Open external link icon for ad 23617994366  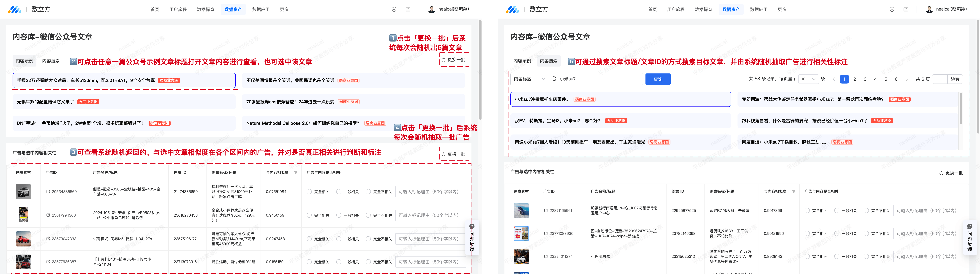[x=48, y=215]
